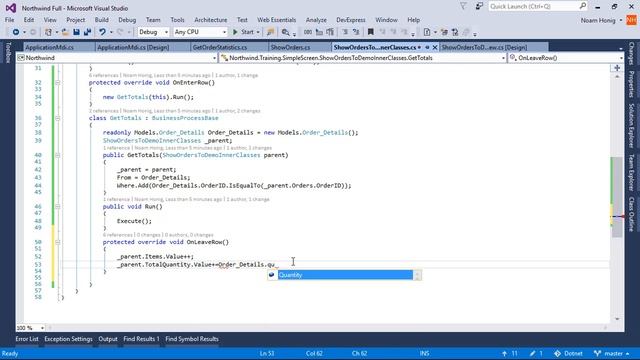Click the Save All toolbar icon
The image size is (640, 360).
tap(87, 32)
